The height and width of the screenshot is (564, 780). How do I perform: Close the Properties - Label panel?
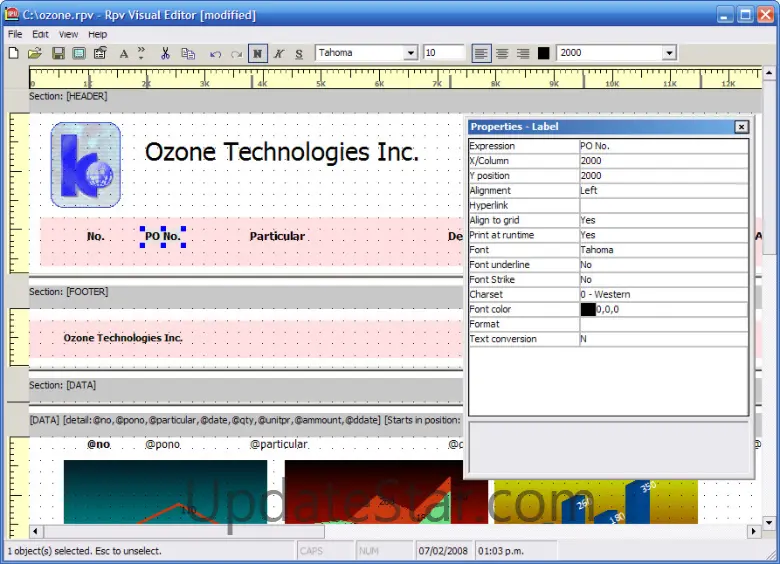741,127
